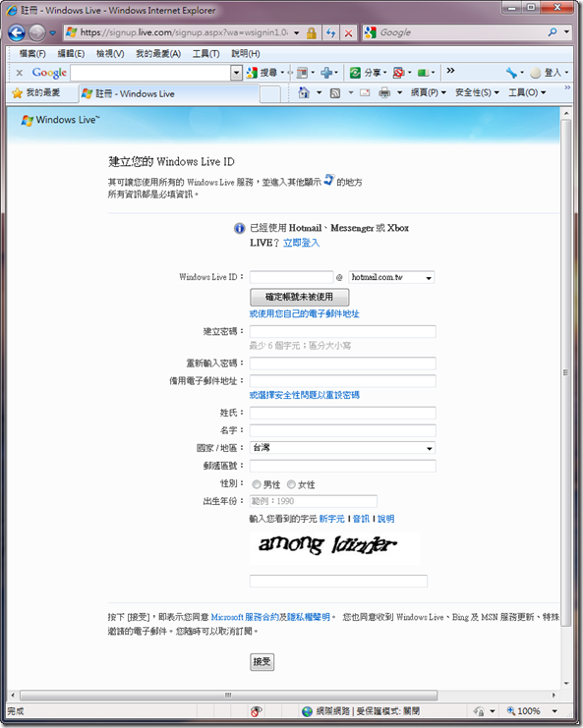583x728 pixels.
Task: Click the Windows Live ID input field
Action: (291, 277)
